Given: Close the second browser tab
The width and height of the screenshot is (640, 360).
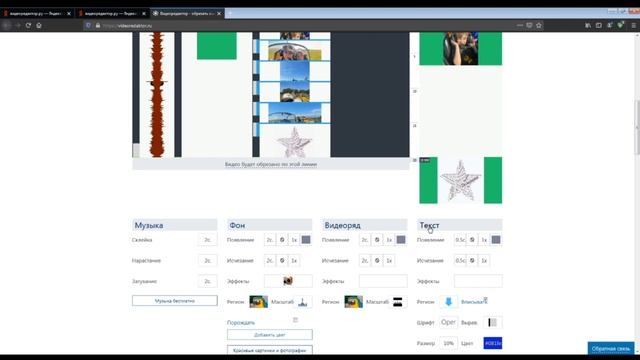Looking at the screenshot, I should click(144, 13).
